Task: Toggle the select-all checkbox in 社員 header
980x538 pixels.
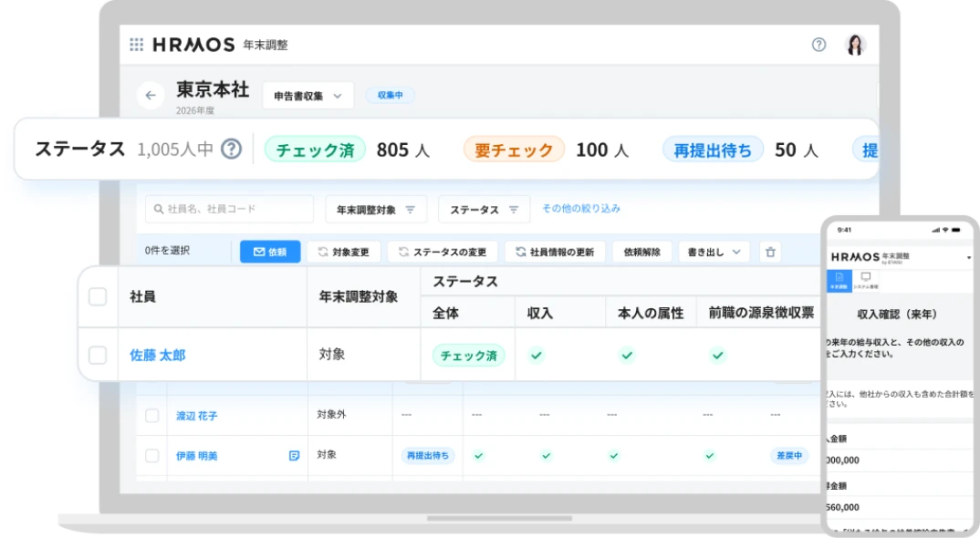Action: (x=98, y=296)
